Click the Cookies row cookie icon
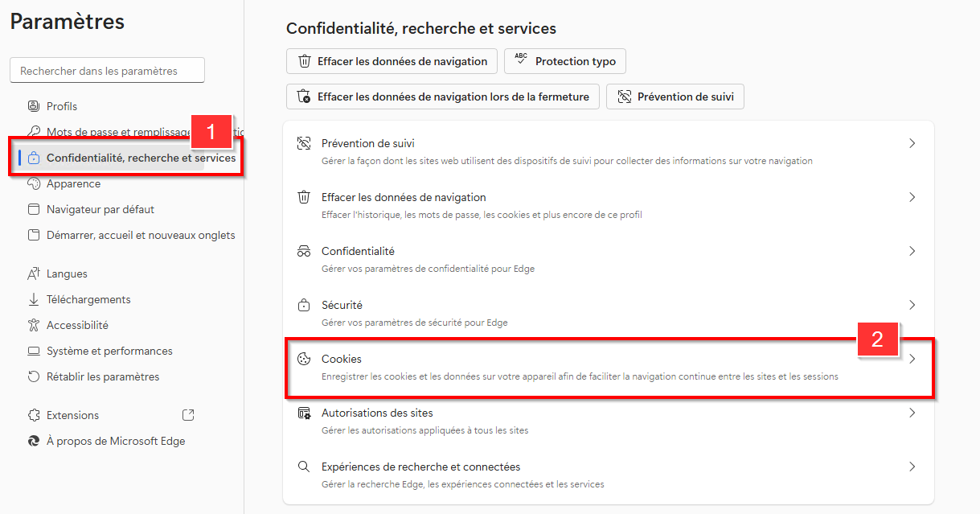 coord(304,359)
